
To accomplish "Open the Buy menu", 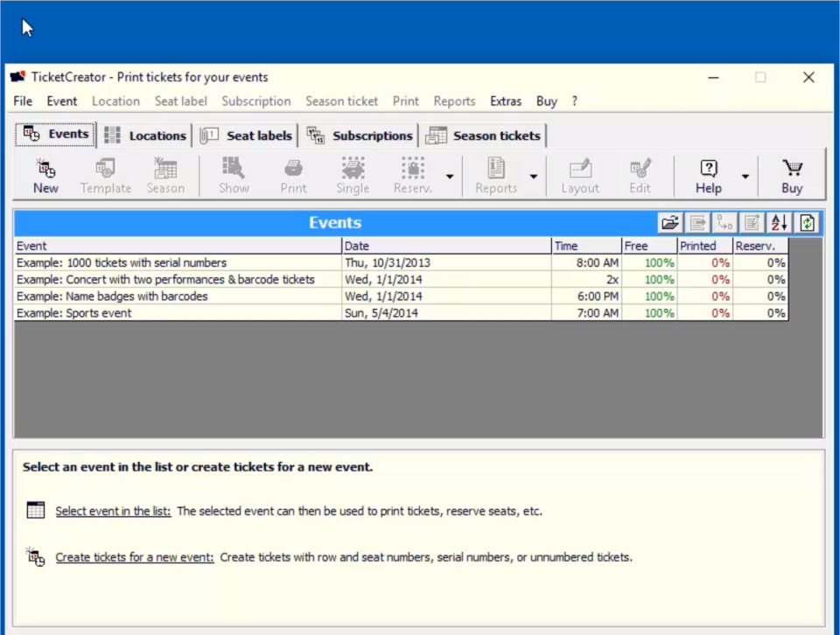I will click(x=546, y=101).
